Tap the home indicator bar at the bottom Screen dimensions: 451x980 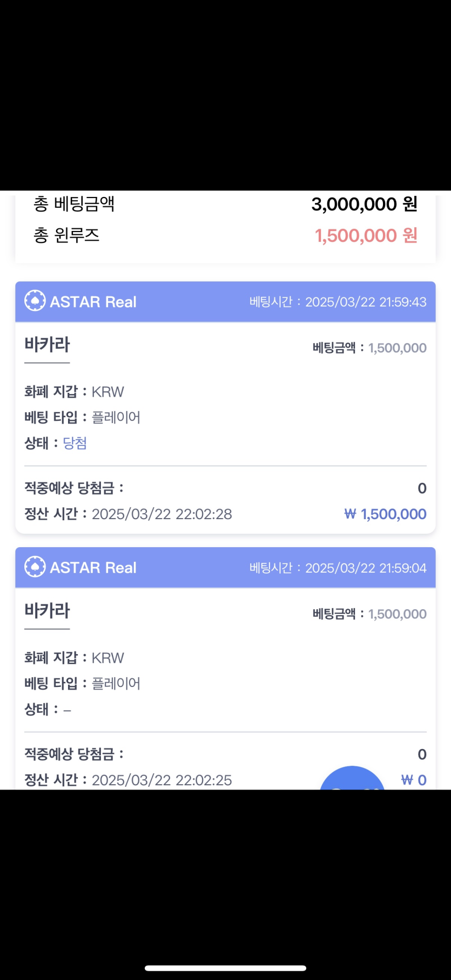click(225, 968)
